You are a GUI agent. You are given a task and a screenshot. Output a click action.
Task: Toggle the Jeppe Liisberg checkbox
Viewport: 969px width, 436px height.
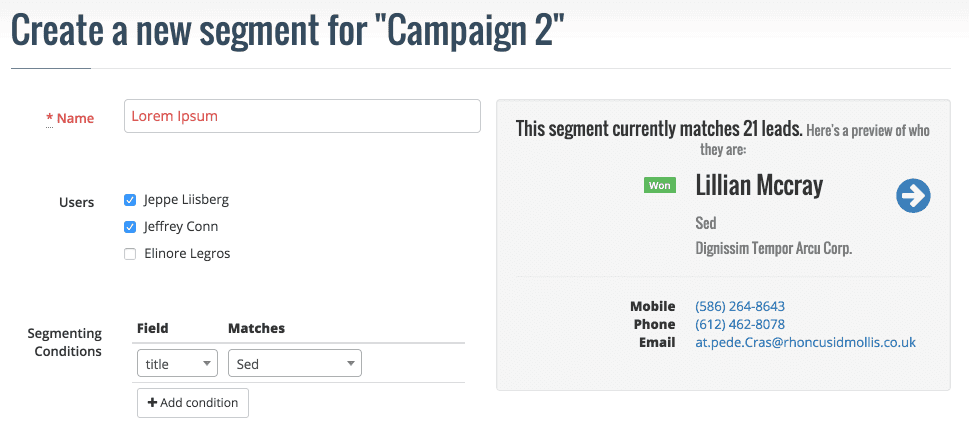point(130,200)
